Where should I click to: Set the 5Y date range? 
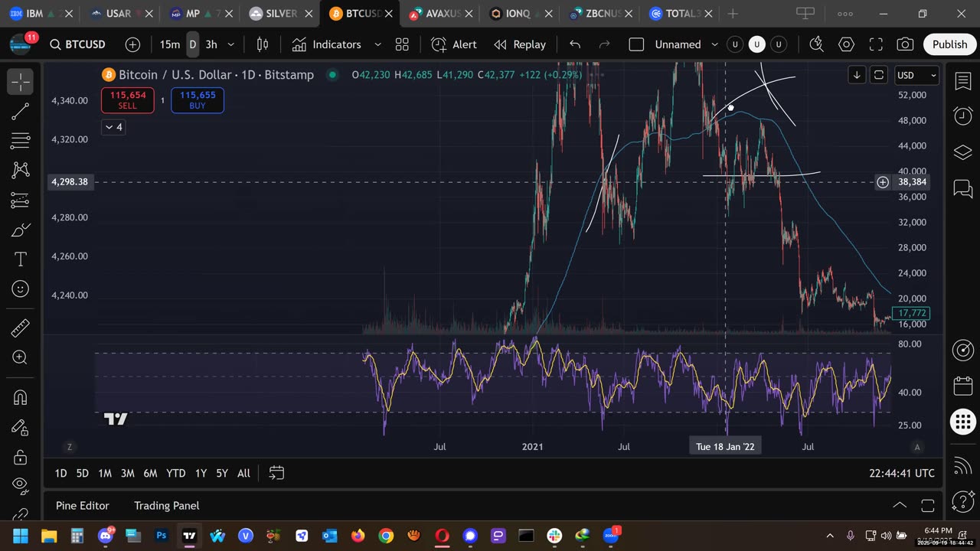pos(221,473)
